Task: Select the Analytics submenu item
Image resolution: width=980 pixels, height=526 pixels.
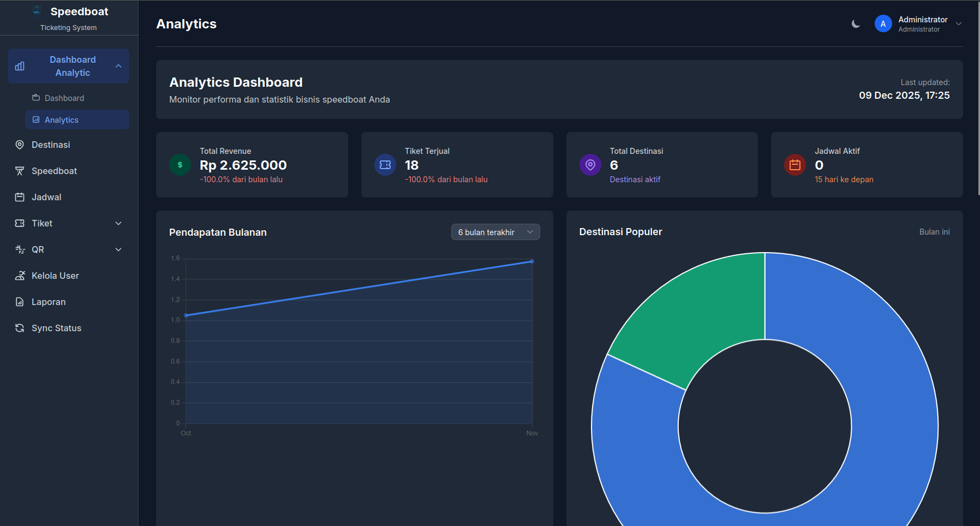Action: (62, 120)
